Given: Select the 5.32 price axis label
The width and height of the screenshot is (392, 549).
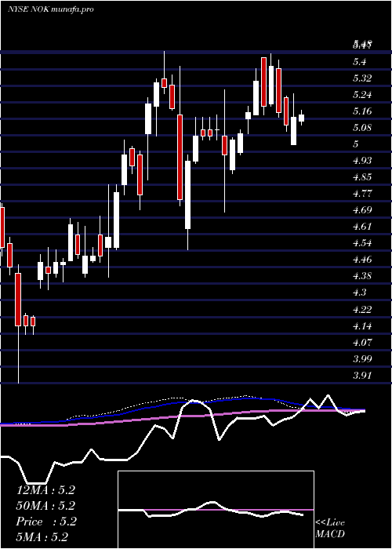Looking at the screenshot, I should tap(362, 78).
